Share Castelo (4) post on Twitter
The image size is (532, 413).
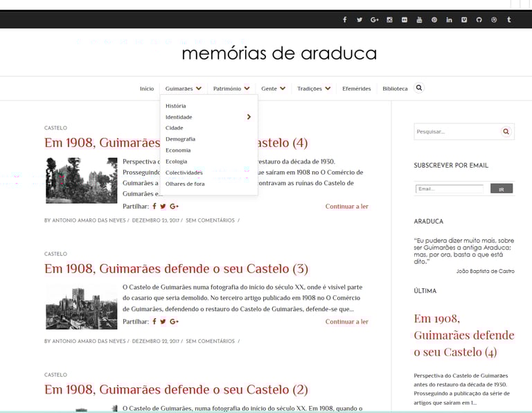click(163, 206)
